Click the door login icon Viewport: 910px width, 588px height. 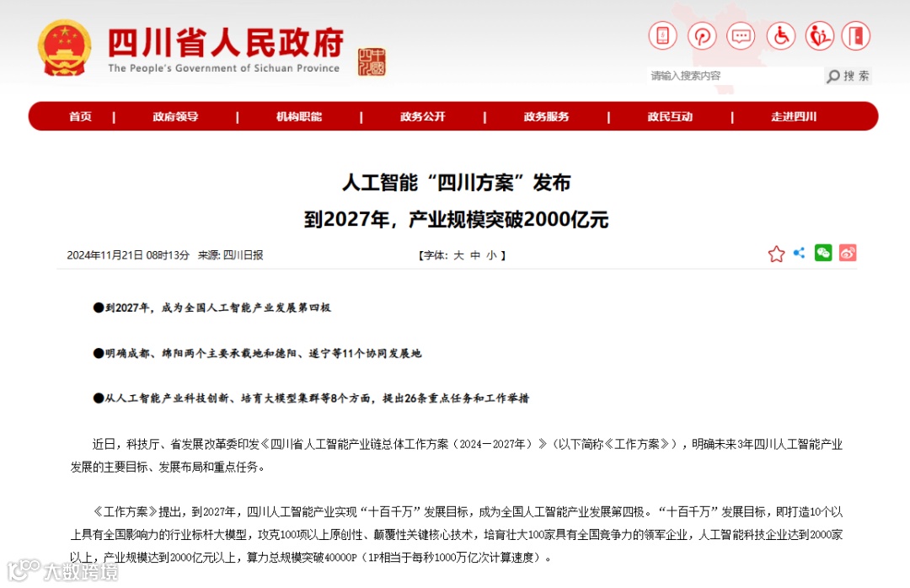pyautogui.click(x=856, y=36)
